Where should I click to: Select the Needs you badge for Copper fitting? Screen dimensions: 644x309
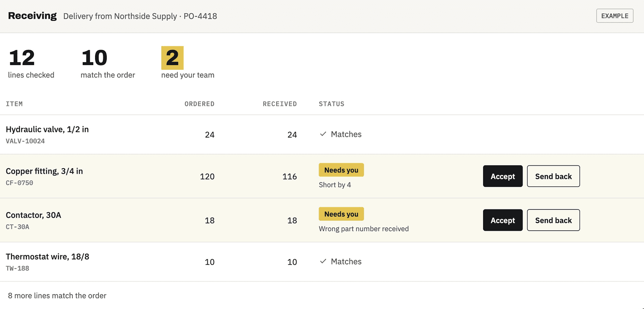point(341,170)
